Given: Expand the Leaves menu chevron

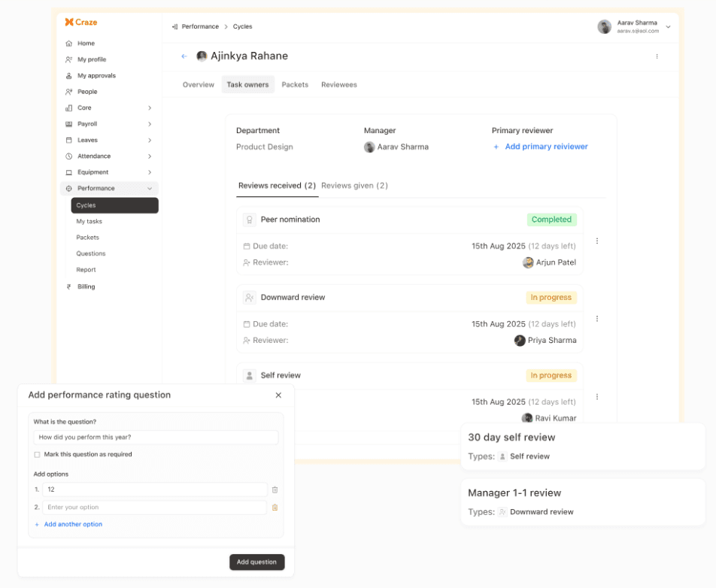Looking at the screenshot, I should (150, 140).
